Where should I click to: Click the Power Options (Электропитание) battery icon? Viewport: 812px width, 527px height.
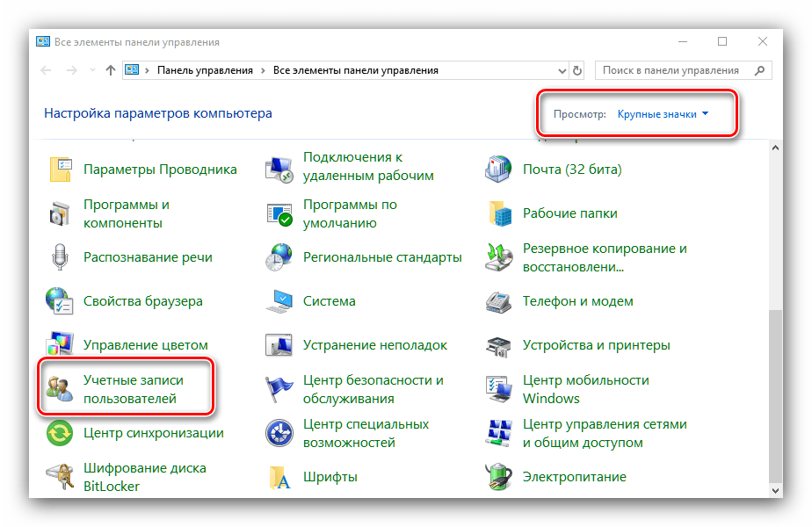498,477
